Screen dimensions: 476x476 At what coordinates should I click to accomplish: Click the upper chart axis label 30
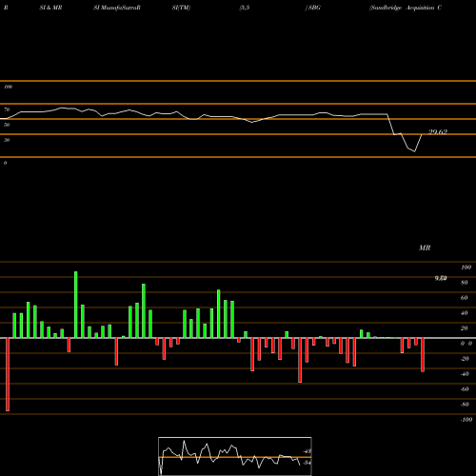click(7, 140)
